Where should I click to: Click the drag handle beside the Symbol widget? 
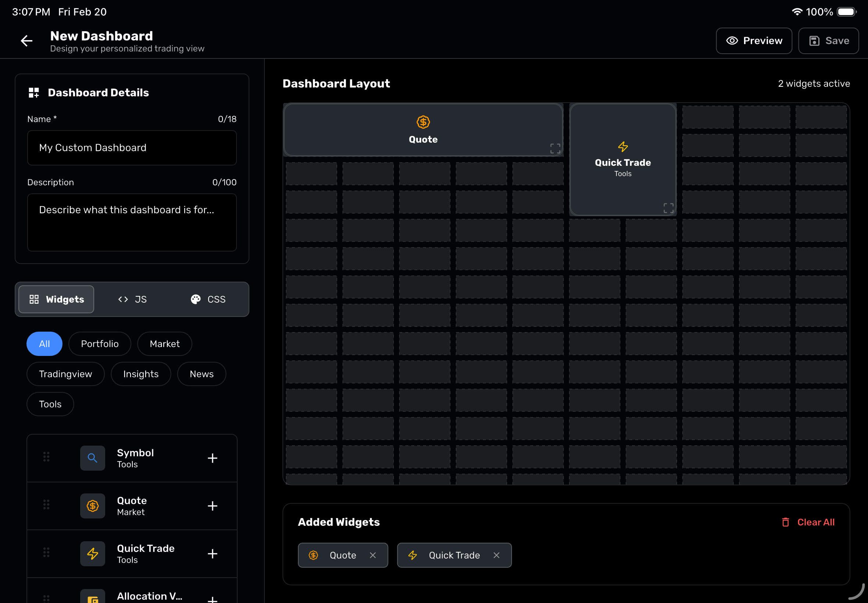pyautogui.click(x=46, y=457)
